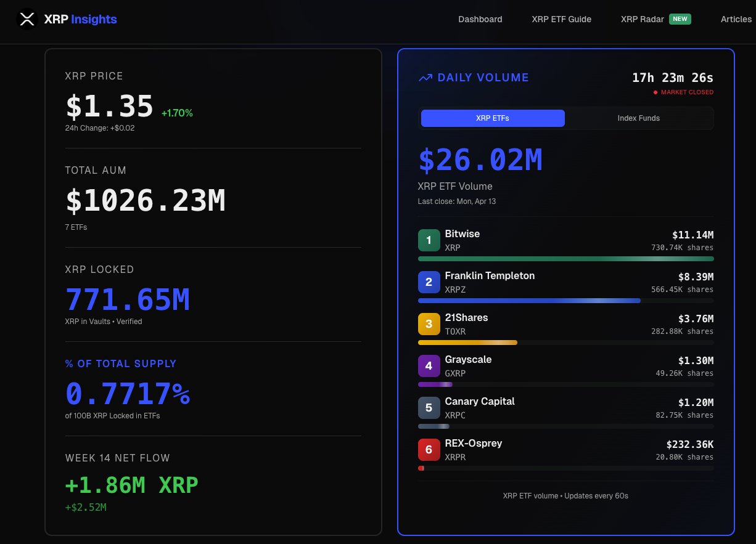Open the XRP ETF Guide page

click(561, 19)
